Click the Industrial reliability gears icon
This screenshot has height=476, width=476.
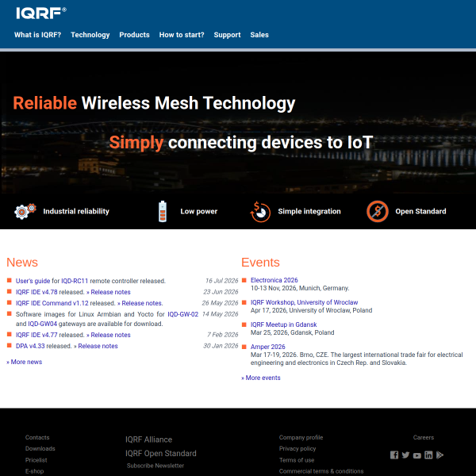coord(25,211)
